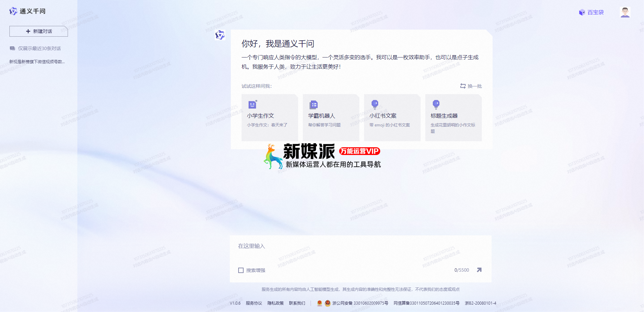The height and width of the screenshot is (312, 644).
Task: Click the 换一批 refresh arrows icon
Action: coord(463,86)
